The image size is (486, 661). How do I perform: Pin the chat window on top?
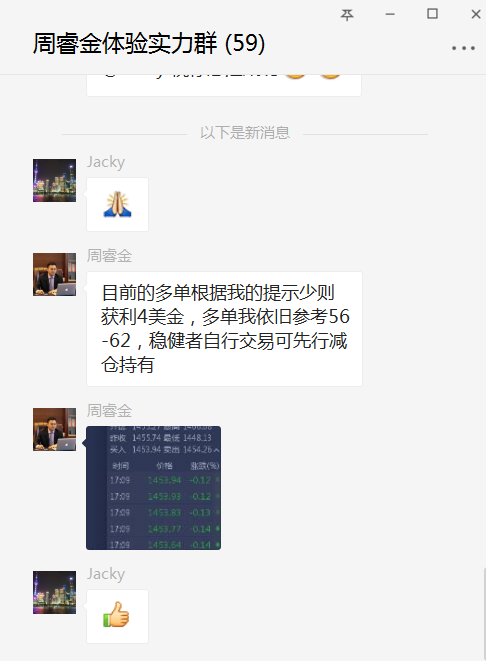(347, 15)
